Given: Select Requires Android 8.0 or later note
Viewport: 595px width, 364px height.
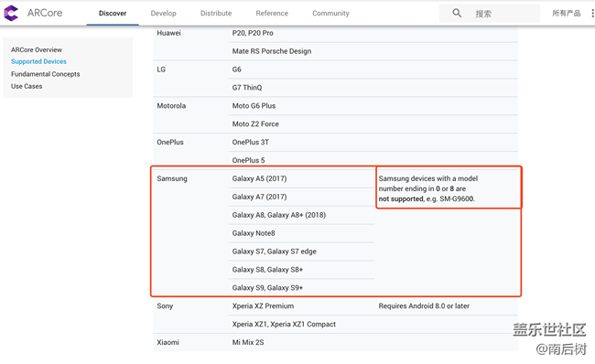Looking at the screenshot, I should [424, 306].
